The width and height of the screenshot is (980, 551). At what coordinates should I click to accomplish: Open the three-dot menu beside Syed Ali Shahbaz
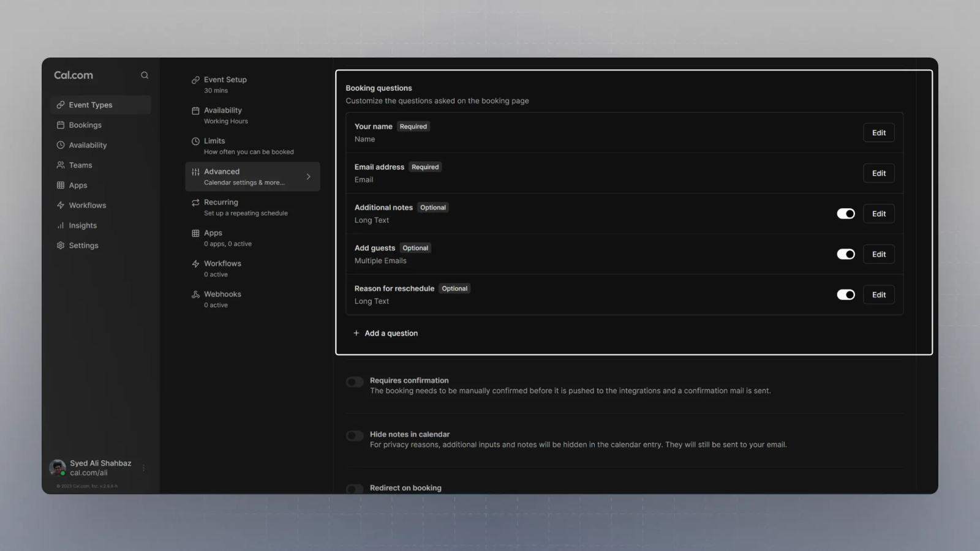coord(144,468)
